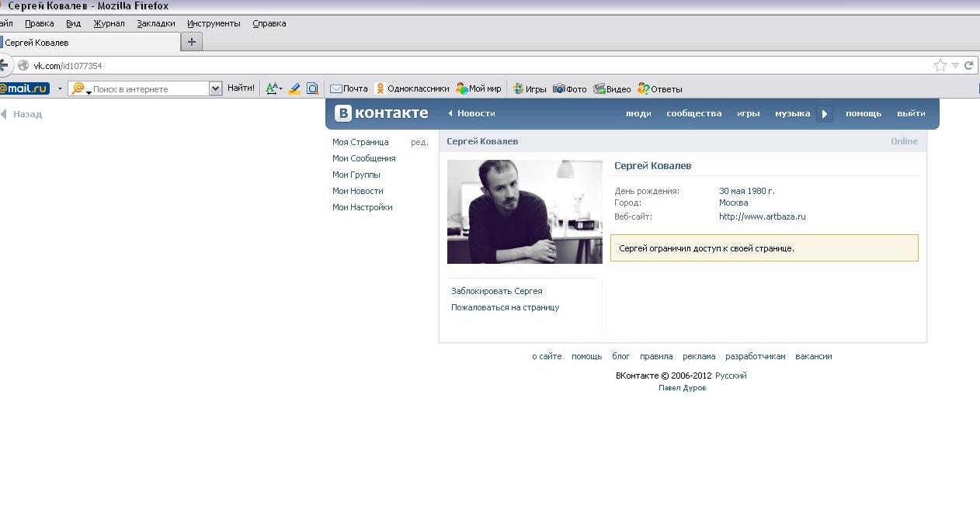Open реклама footer link
Viewport: 980px width, 509px height.
coord(699,356)
